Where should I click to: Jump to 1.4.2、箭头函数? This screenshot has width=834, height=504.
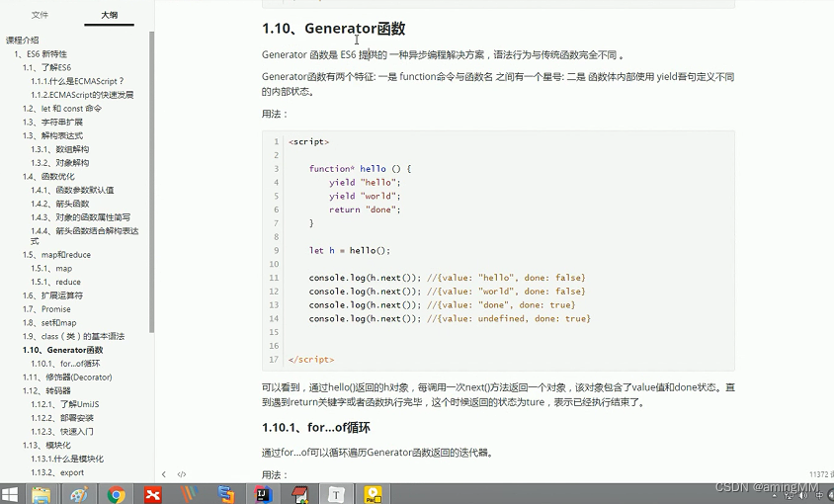(x=60, y=204)
